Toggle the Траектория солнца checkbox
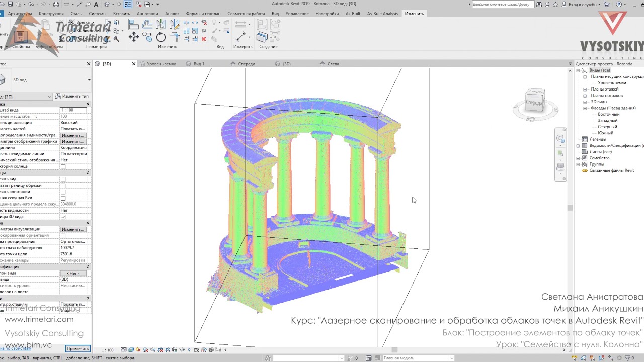 tap(63, 167)
